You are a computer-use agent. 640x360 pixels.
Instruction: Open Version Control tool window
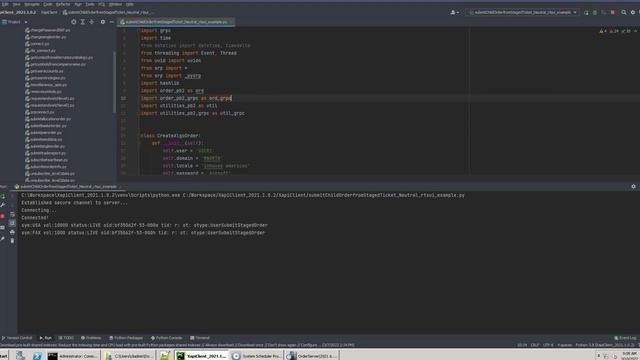(17, 338)
